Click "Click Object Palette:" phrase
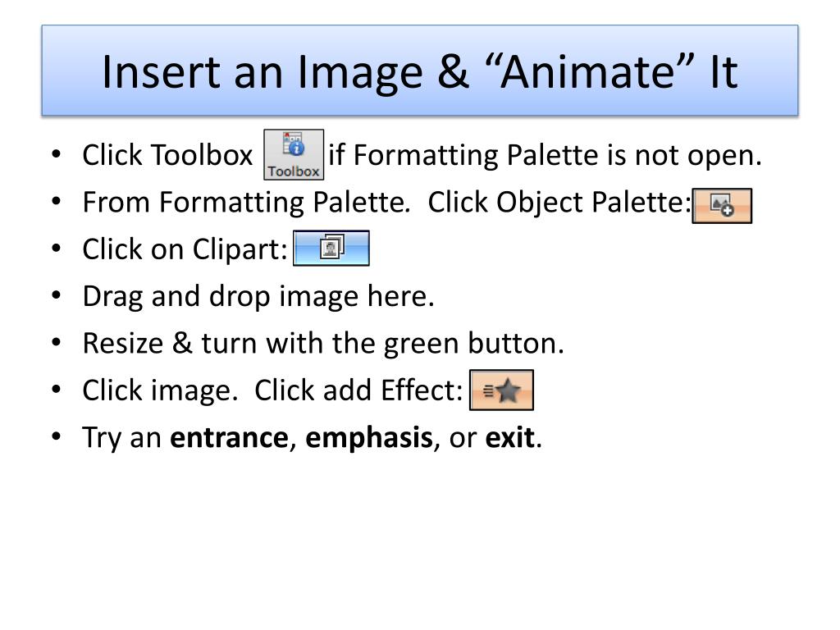 559,203
